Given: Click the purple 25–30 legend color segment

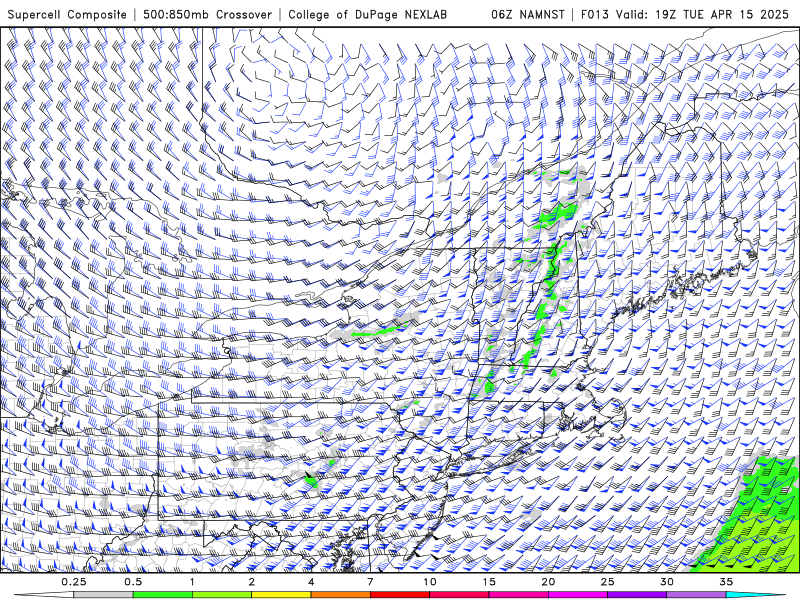Looking at the screenshot, I should (x=637, y=595).
